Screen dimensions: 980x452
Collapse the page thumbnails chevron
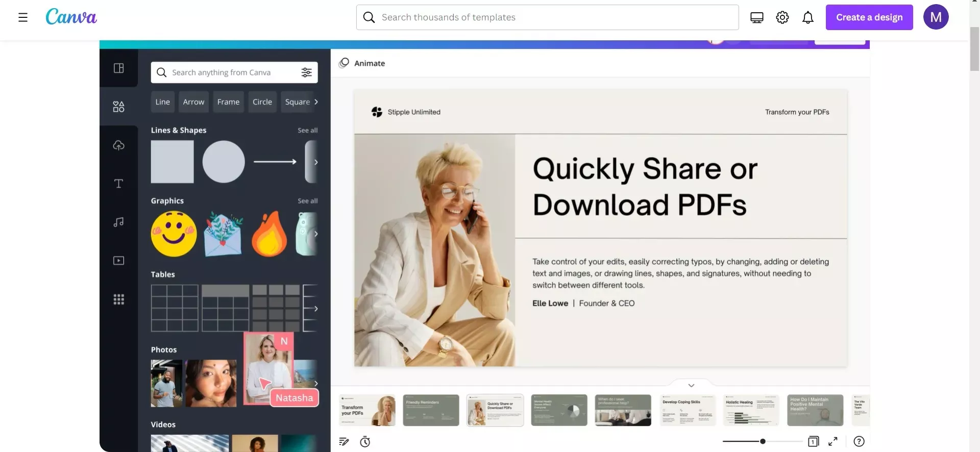[691, 385]
